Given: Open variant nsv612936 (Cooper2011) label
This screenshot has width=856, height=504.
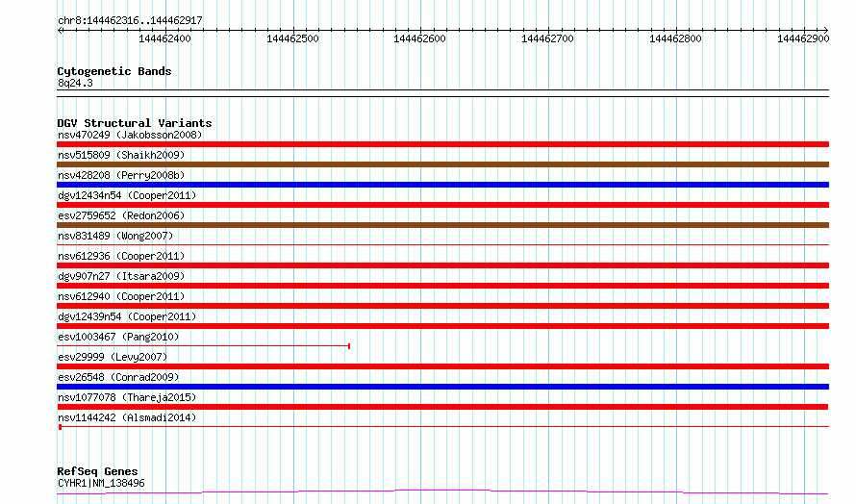Looking at the screenshot, I should tap(121, 256).
